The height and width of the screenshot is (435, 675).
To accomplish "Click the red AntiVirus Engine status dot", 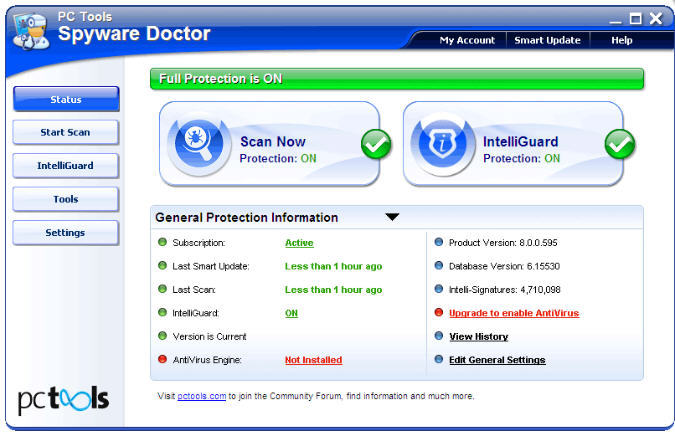I will (162, 360).
